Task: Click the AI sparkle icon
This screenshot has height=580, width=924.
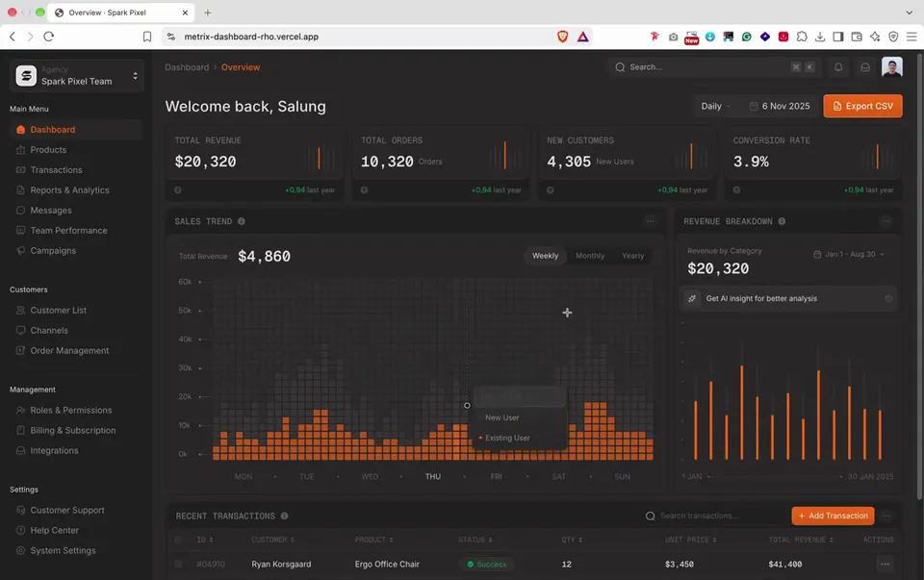Action: pos(692,298)
